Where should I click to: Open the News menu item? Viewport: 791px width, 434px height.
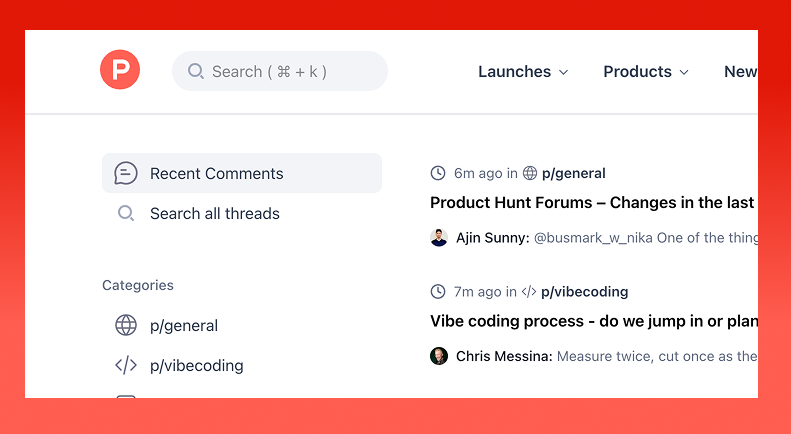[740, 72]
